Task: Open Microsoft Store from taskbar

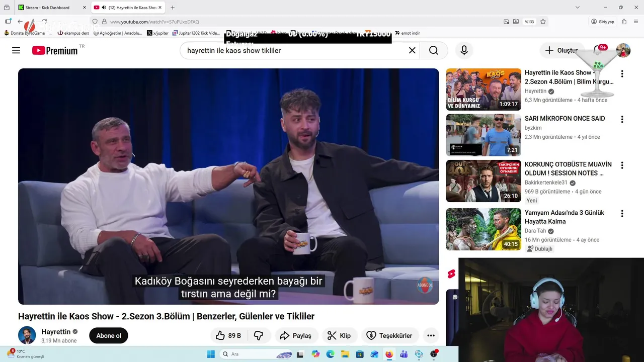Action: (x=359, y=354)
